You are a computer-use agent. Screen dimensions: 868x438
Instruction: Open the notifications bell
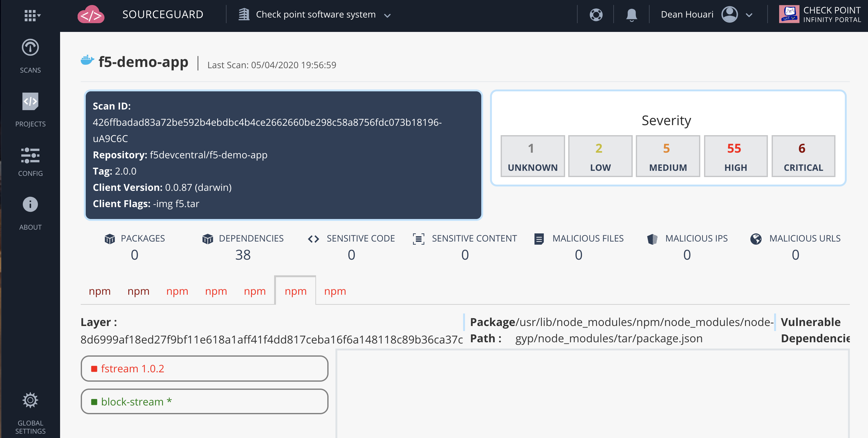tap(631, 15)
